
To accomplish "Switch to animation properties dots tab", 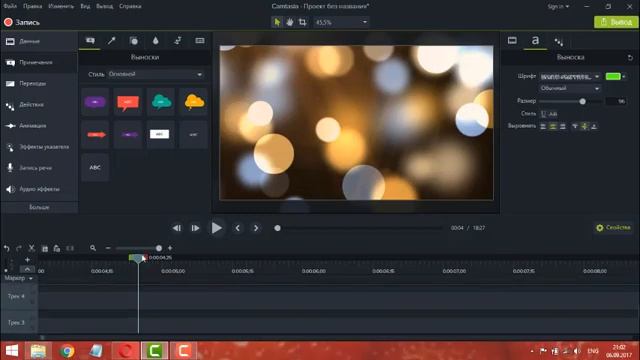I will pyautogui.click(x=559, y=41).
